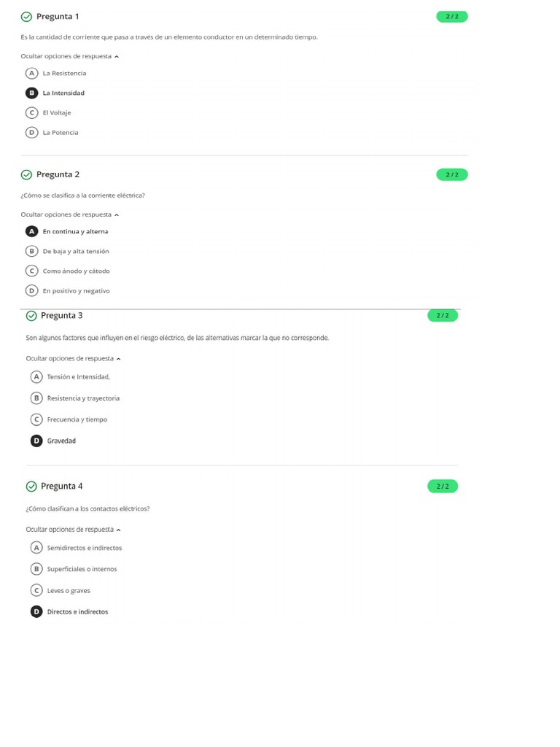This screenshot has height=747, width=560.
Task: Hide answer options under Pregunta 4
Action: point(73,530)
